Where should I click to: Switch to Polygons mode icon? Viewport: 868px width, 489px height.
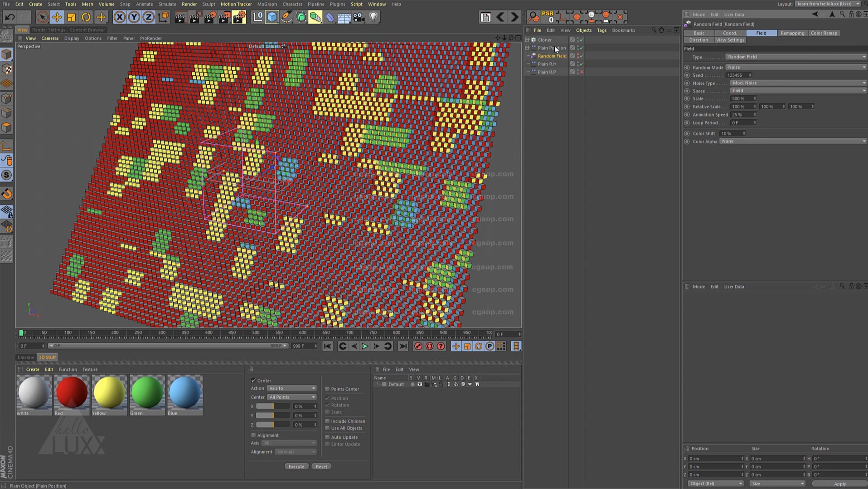click(7, 127)
